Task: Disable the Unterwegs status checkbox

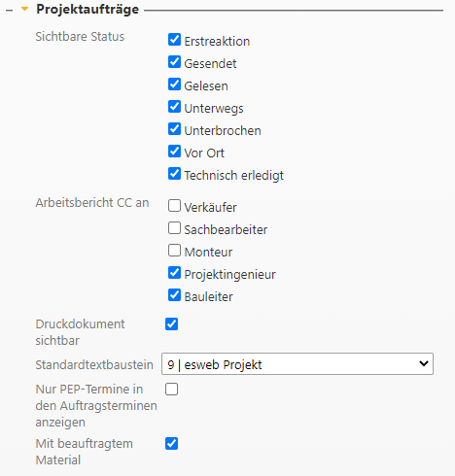Action: coord(174,107)
